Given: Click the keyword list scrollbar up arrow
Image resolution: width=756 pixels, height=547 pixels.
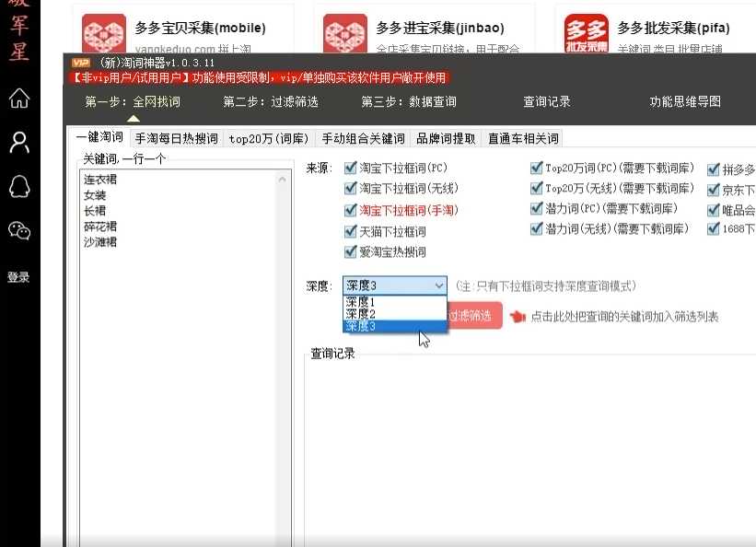Looking at the screenshot, I should [x=283, y=180].
